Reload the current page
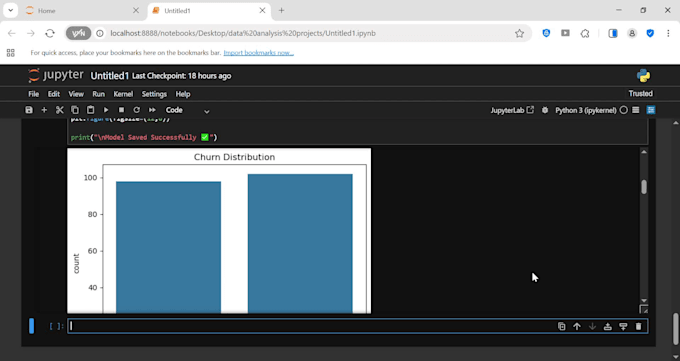The height and width of the screenshot is (361, 680). (x=50, y=33)
